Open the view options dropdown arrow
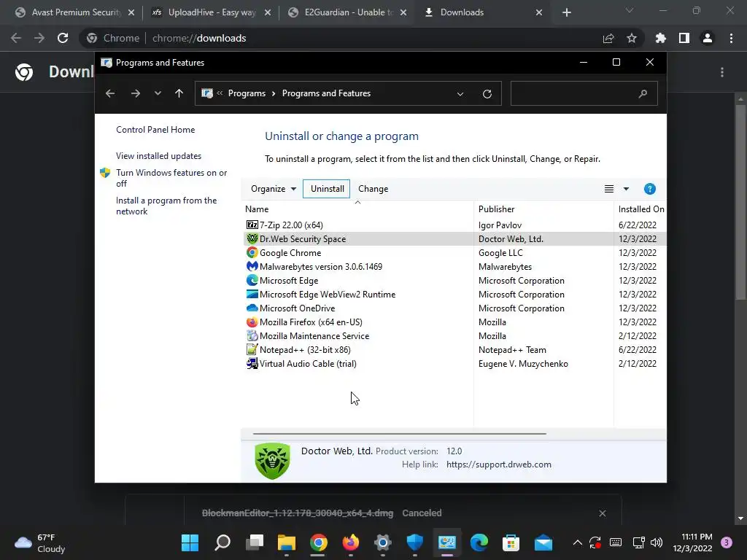 [x=626, y=189]
